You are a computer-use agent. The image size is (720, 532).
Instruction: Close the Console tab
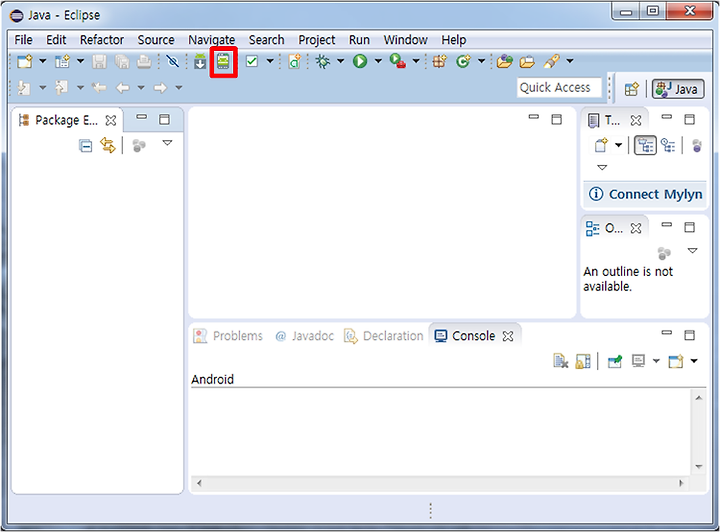click(x=508, y=336)
